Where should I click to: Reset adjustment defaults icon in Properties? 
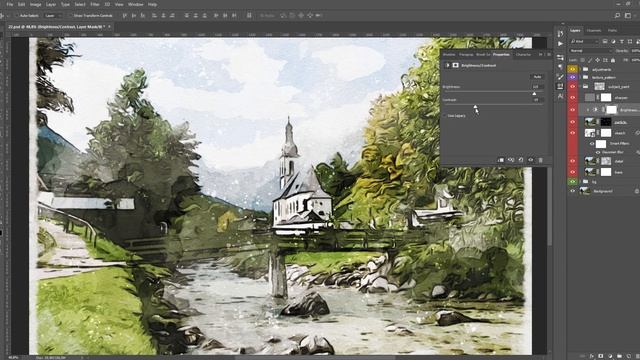pos(521,160)
